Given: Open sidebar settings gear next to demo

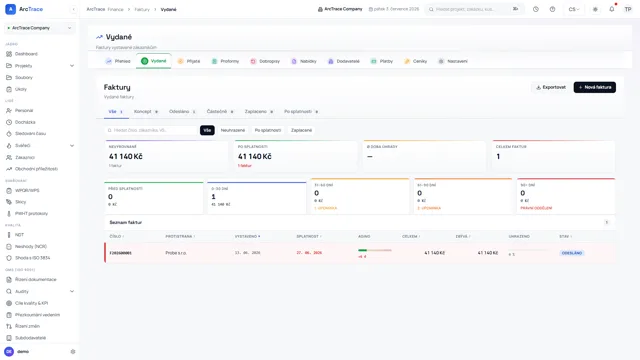Looking at the screenshot, I should 73,351.
